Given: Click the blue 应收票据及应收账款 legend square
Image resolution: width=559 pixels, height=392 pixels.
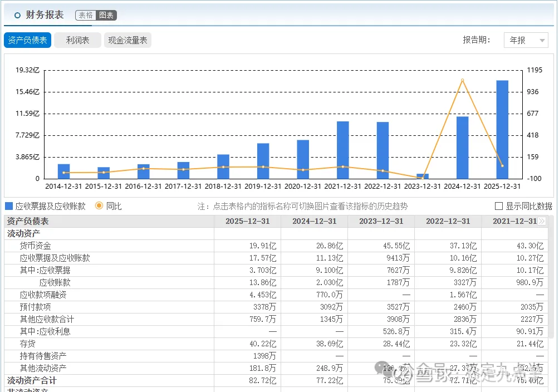Looking at the screenshot, I should click(9, 206).
